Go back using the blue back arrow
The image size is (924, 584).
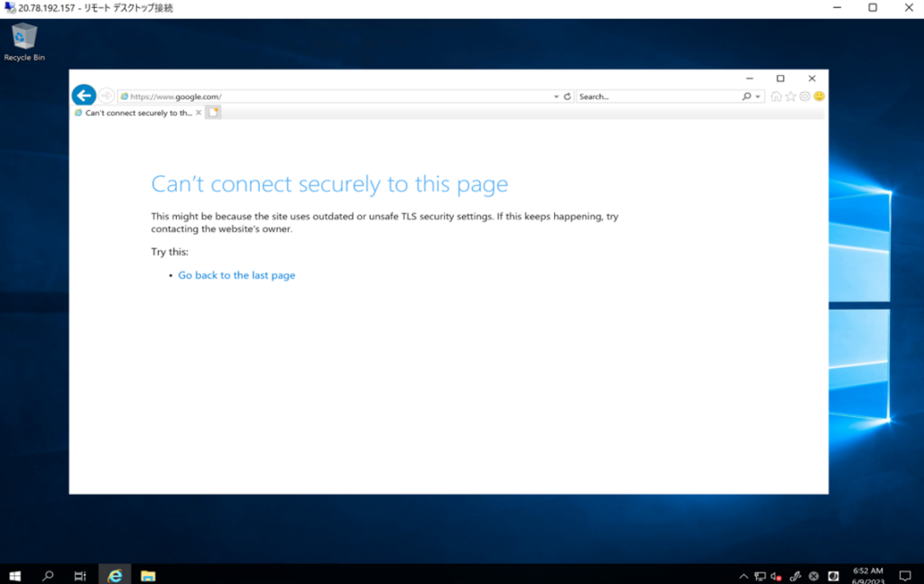[x=84, y=96]
